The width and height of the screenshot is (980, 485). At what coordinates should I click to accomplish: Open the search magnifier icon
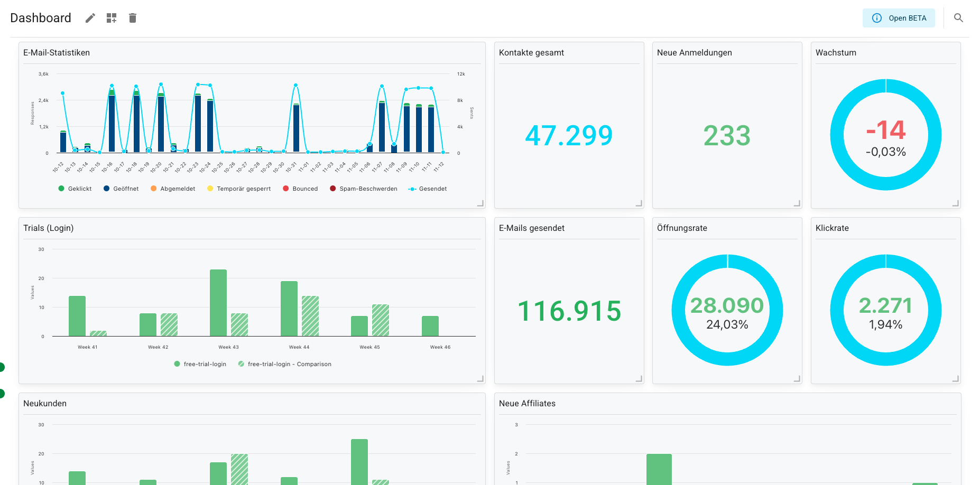958,17
